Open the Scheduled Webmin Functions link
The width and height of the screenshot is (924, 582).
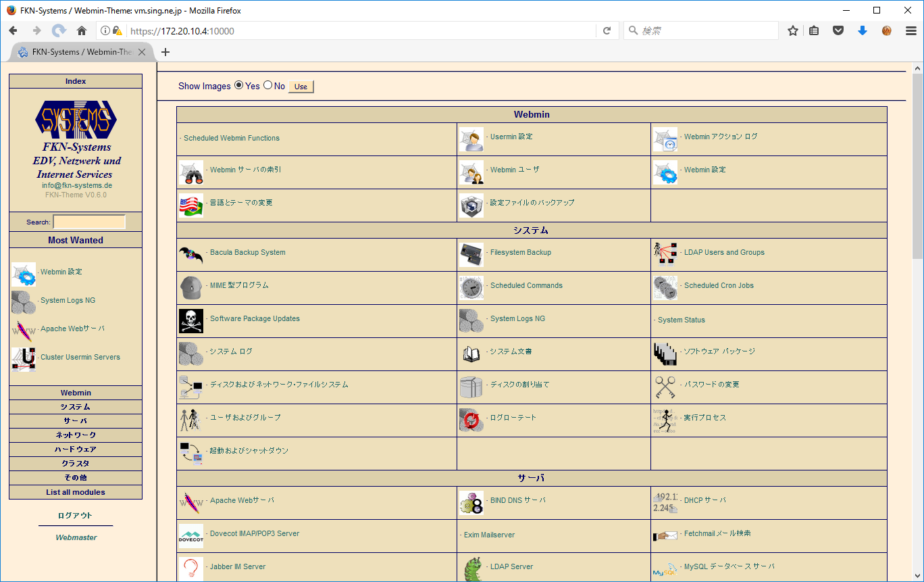pyautogui.click(x=232, y=138)
